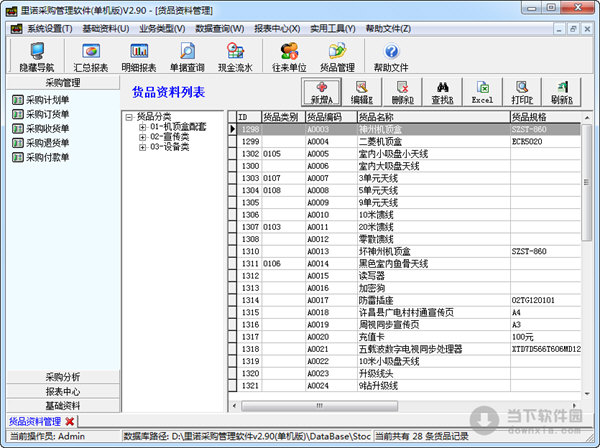Open 汇总报表 summary report icon
Viewport: 600px width, 448px height.
91,55
